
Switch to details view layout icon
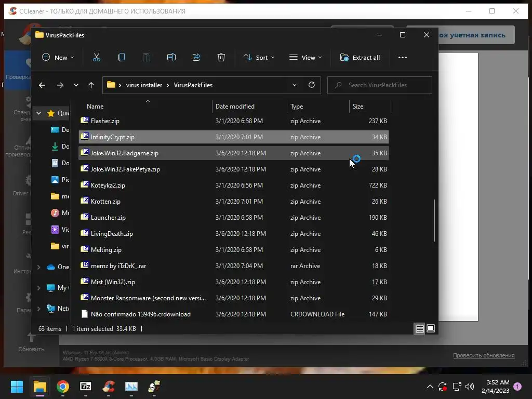click(x=420, y=328)
